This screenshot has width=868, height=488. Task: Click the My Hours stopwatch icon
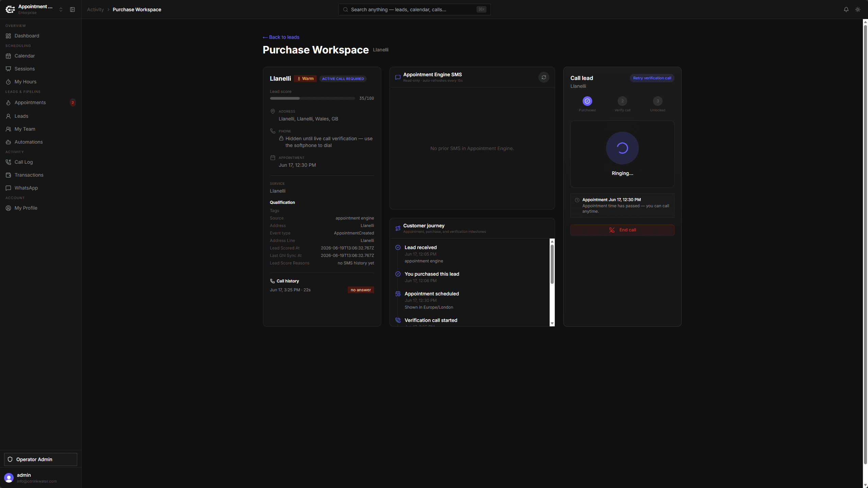tap(9, 82)
